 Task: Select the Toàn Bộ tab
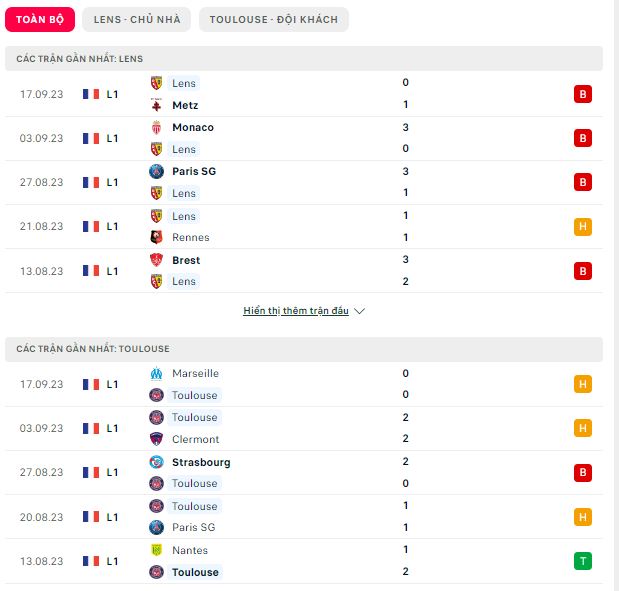tap(40, 19)
